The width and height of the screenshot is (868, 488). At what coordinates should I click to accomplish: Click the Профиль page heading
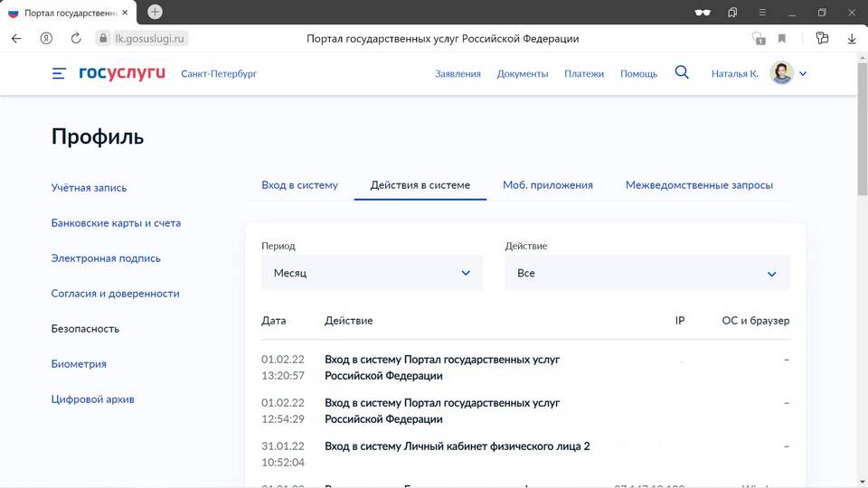click(98, 136)
